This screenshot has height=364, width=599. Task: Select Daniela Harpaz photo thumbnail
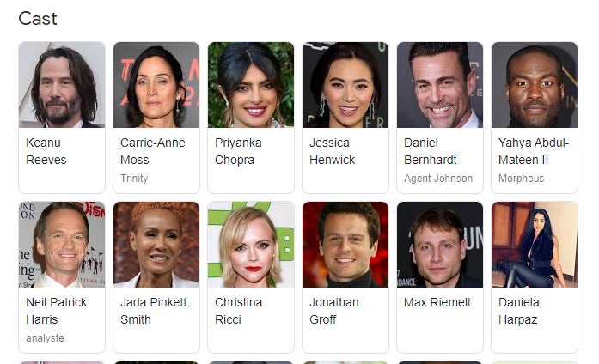tap(535, 245)
